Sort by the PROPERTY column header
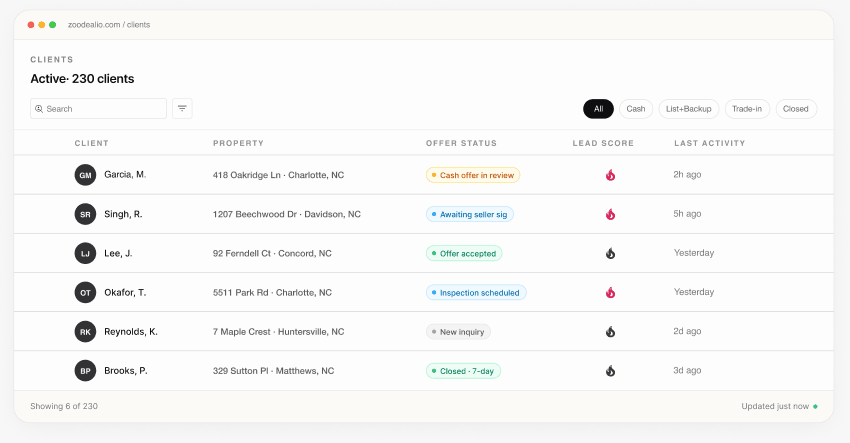This screenshot has height=443, width=850. click(x=238, y=143)
